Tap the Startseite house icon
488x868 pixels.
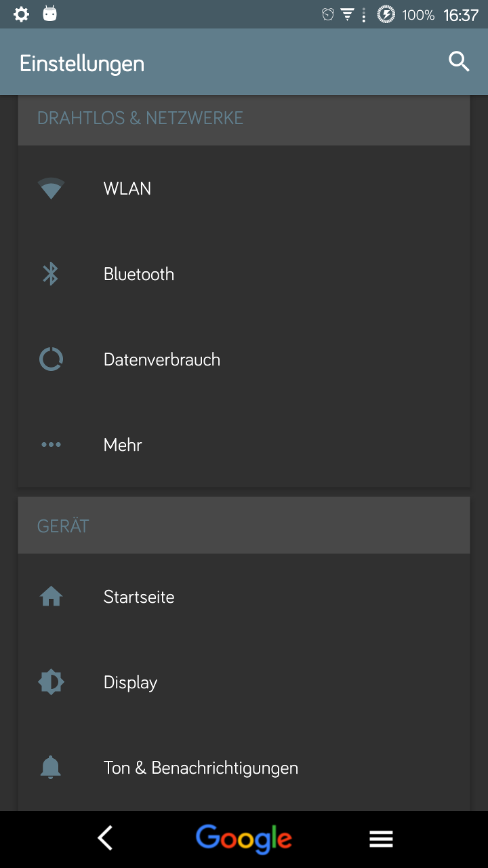[x=51, y=597]
